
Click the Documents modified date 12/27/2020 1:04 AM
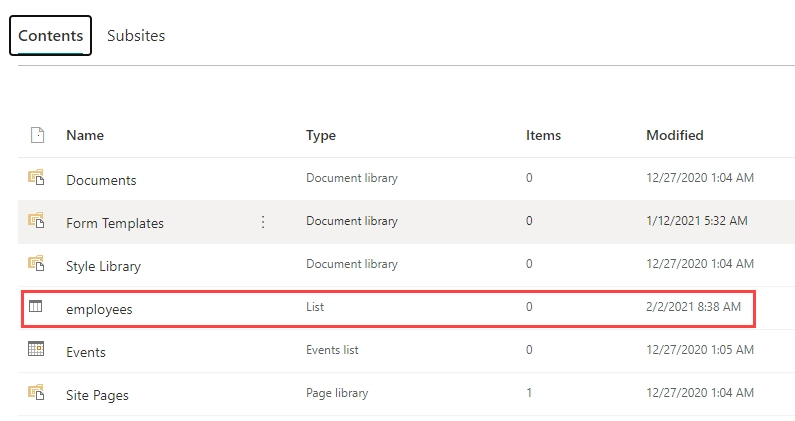click(700, 178)
